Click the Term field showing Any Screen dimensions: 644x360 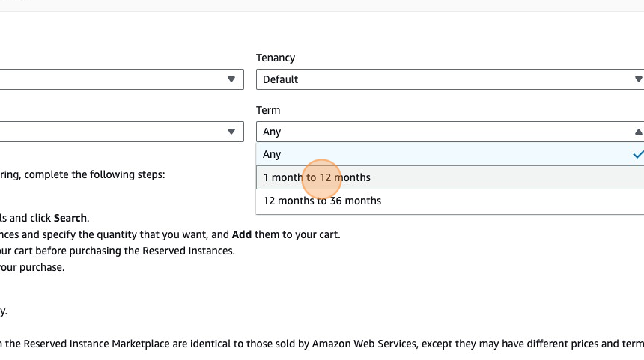(442, 132)
